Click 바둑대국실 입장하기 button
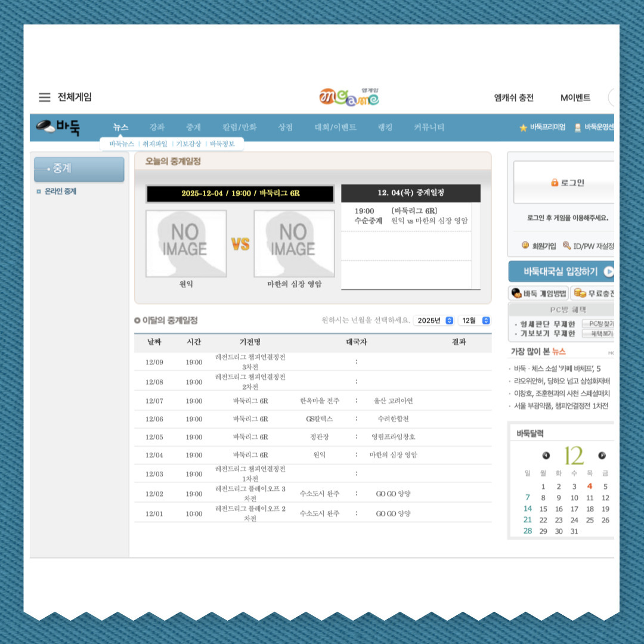 [x=561, y=271]
